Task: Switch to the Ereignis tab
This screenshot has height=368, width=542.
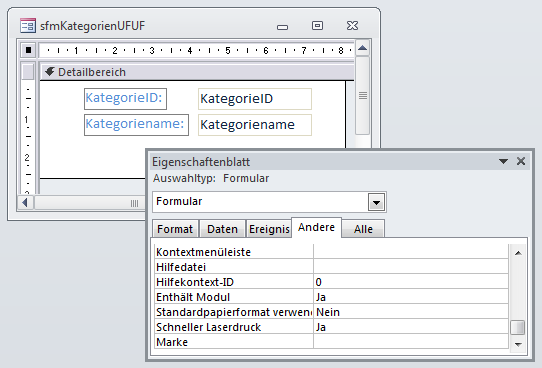Action: point(269,229)
